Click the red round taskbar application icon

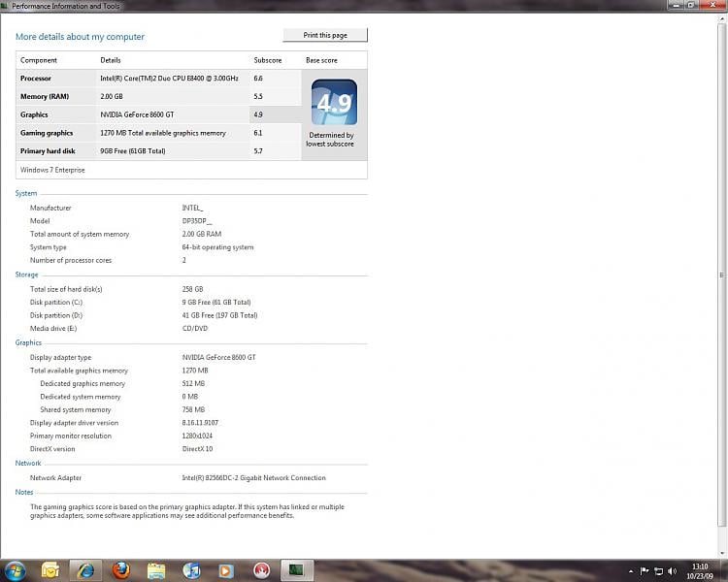[261, 570]
